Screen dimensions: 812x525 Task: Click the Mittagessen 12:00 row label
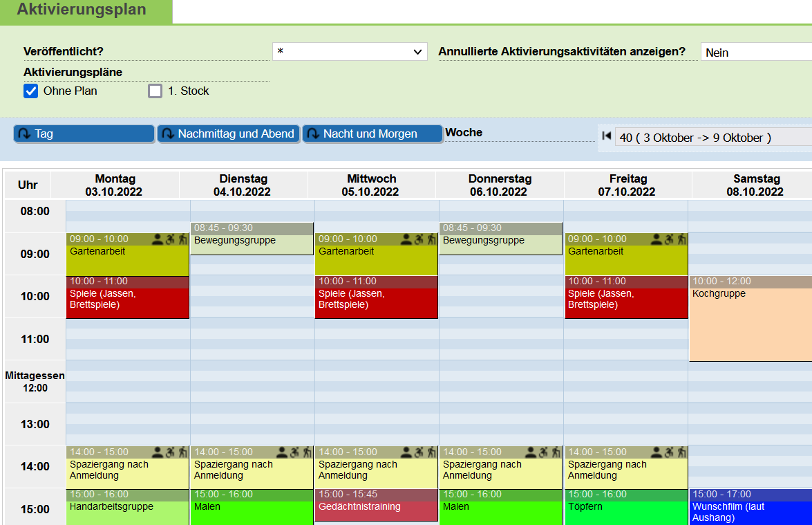click(x=35, y=382)
